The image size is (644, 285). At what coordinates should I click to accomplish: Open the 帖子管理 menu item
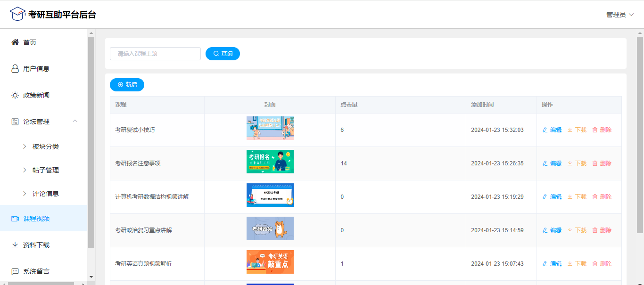45,170
